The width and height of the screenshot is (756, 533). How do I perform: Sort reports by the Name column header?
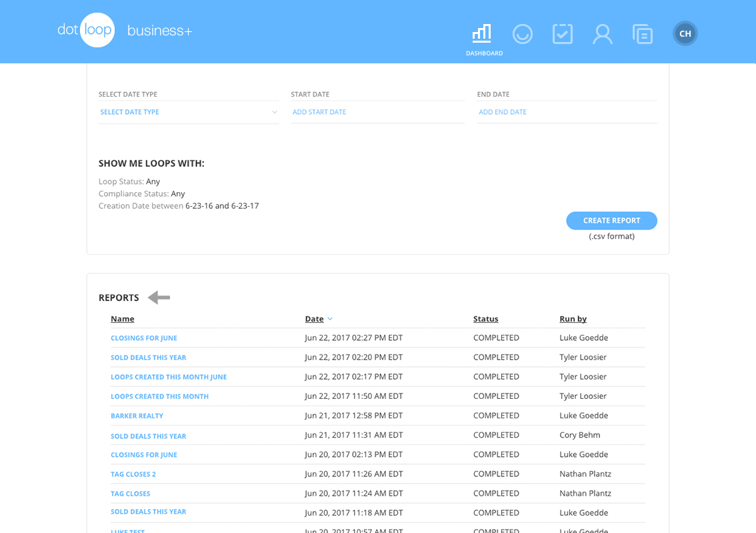click(x=122, y=318)
